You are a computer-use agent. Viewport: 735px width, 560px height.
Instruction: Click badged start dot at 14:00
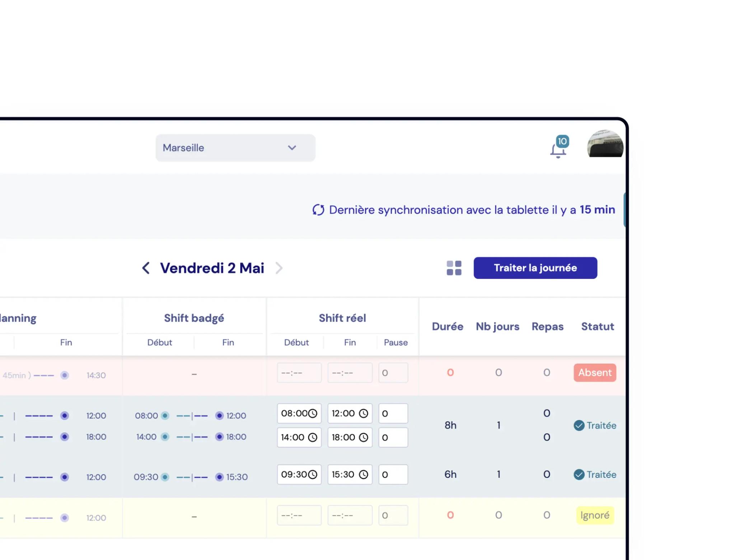tap(165, 437)
